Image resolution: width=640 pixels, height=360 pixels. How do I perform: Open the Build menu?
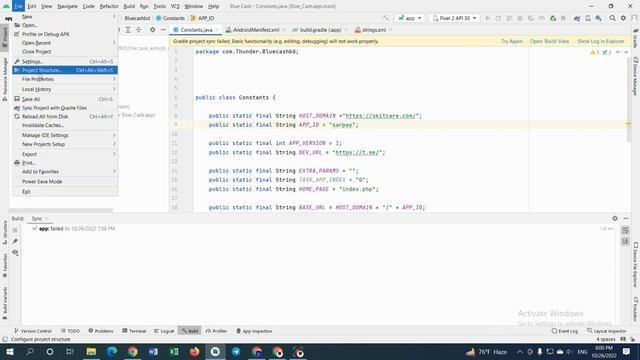point(129,6)
